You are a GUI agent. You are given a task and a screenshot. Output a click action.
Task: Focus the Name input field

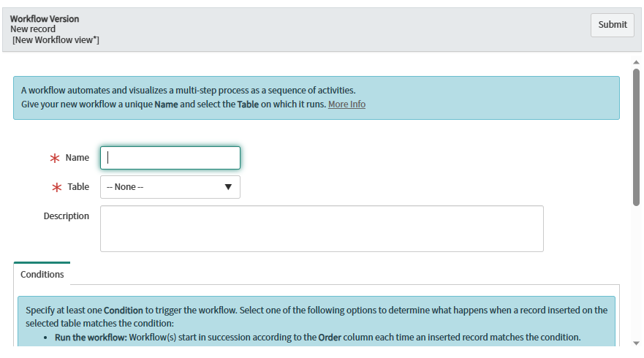tap(170, 158)
